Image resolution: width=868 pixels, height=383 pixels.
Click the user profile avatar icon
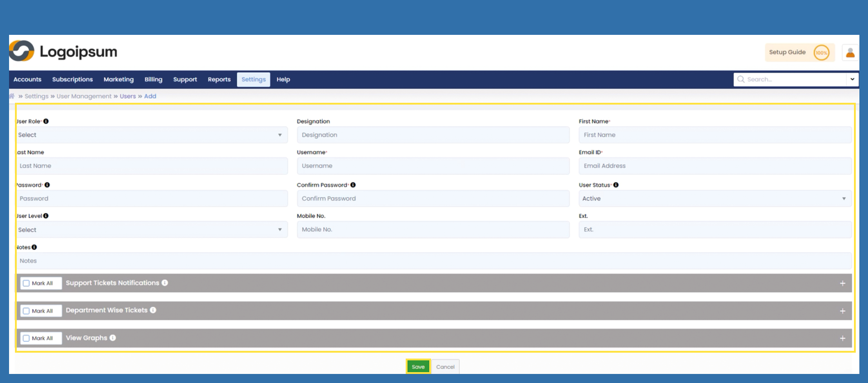click(850, 53)
